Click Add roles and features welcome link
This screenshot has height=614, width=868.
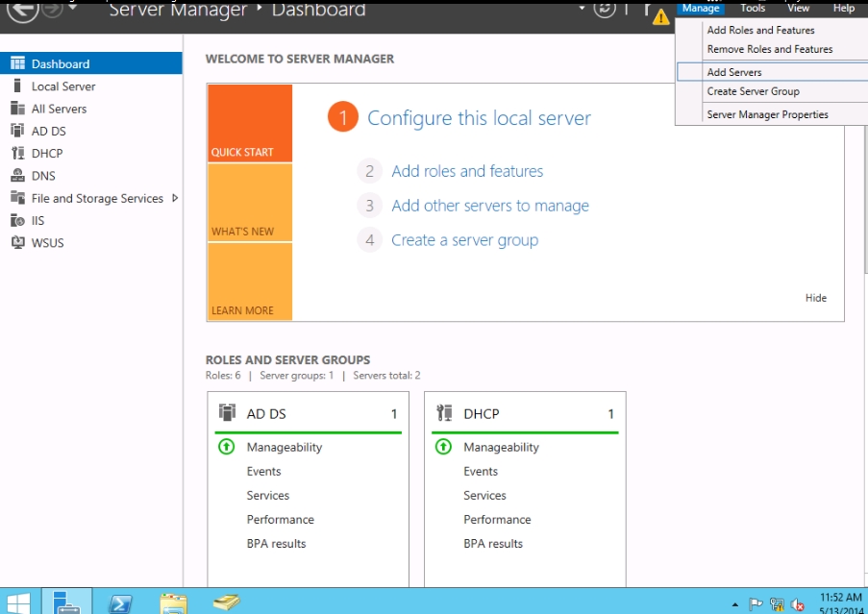[467, 171]
